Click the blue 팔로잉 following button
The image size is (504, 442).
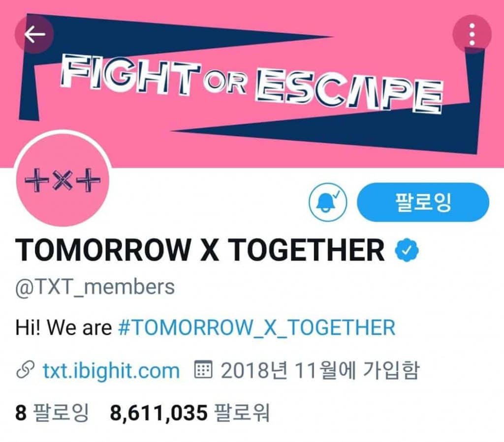pos(423,202)
